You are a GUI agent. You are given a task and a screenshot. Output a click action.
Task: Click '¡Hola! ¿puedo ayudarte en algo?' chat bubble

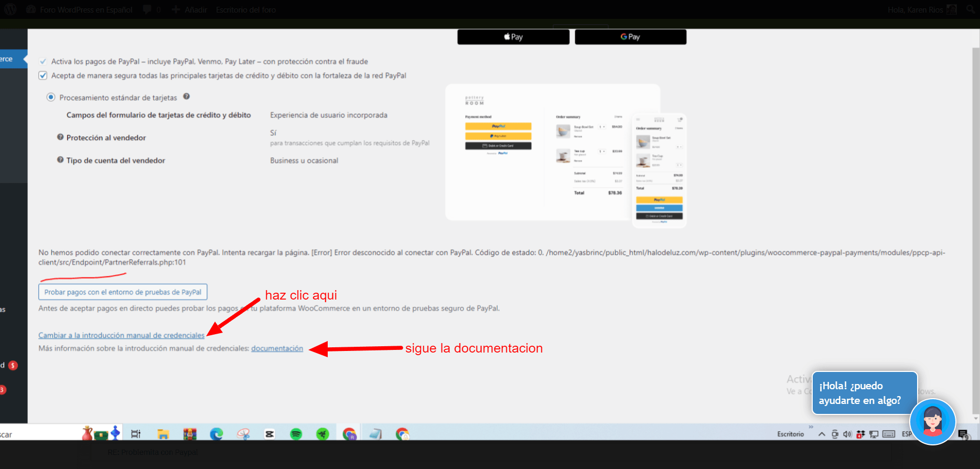pyautogui.click(x=864, y=393)
